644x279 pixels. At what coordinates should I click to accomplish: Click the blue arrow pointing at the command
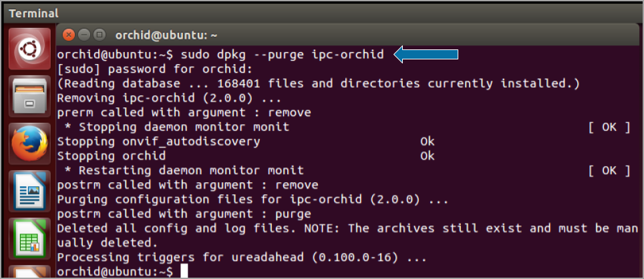point(426,55)
